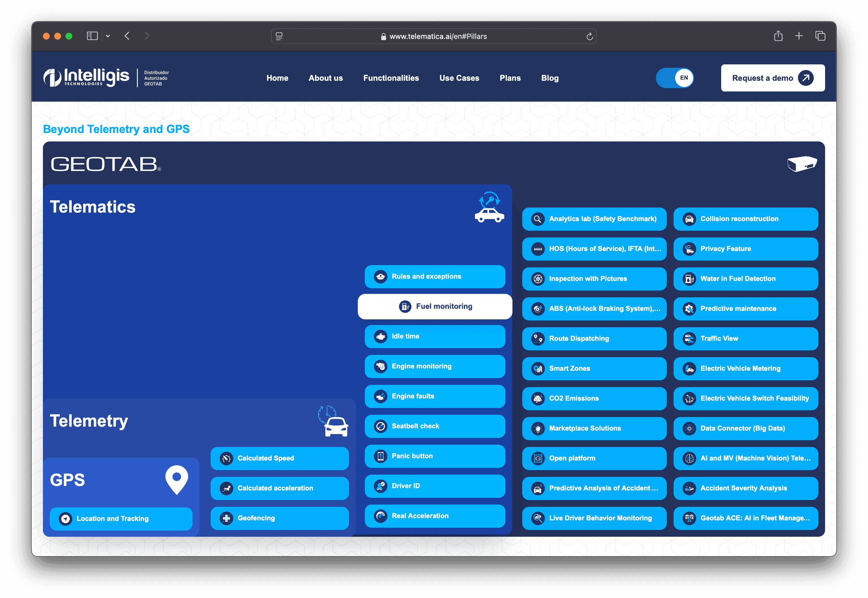
Task: Go back in Safari
Action: click(x=127, y=36)
